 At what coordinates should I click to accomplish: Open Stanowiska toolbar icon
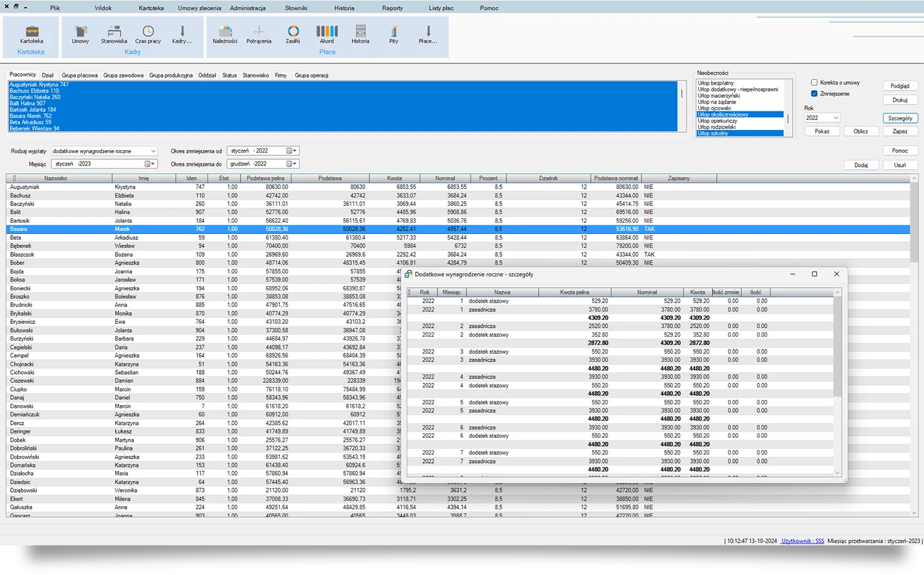pos(114,32)
